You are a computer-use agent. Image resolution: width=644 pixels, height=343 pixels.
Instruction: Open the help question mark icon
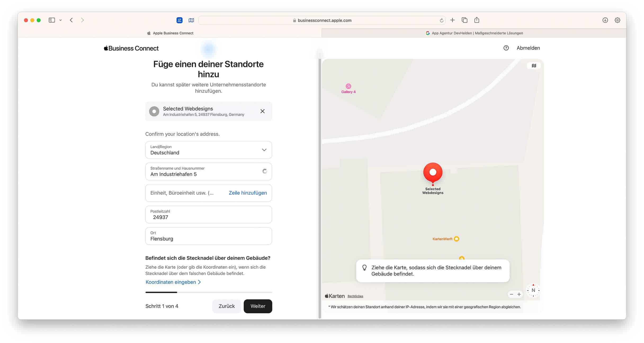[506, 48]
